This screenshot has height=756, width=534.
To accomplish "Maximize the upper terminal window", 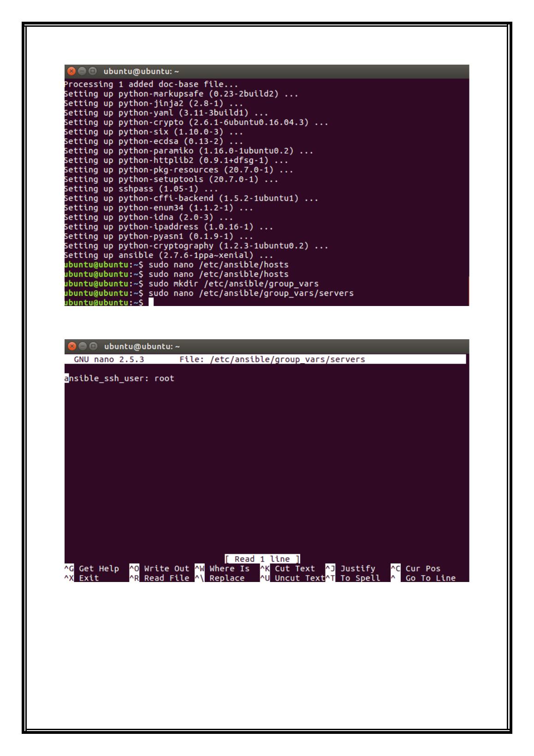I will click(92, 71).
